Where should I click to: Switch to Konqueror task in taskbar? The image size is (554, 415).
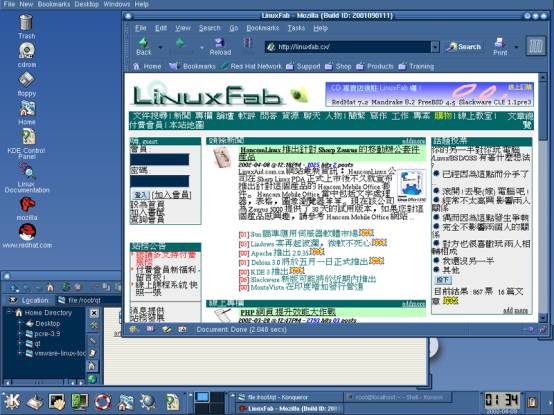pos(287,397)
